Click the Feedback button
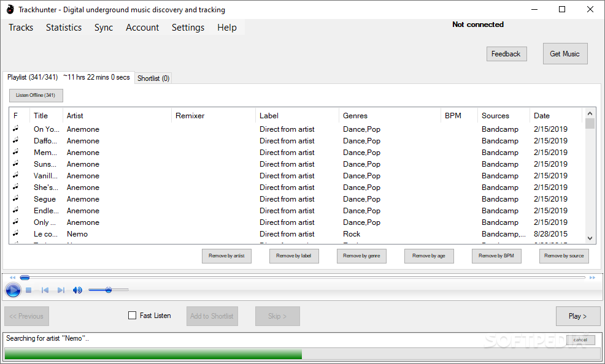Screen dimensions: 605x364 coord(506,54)
